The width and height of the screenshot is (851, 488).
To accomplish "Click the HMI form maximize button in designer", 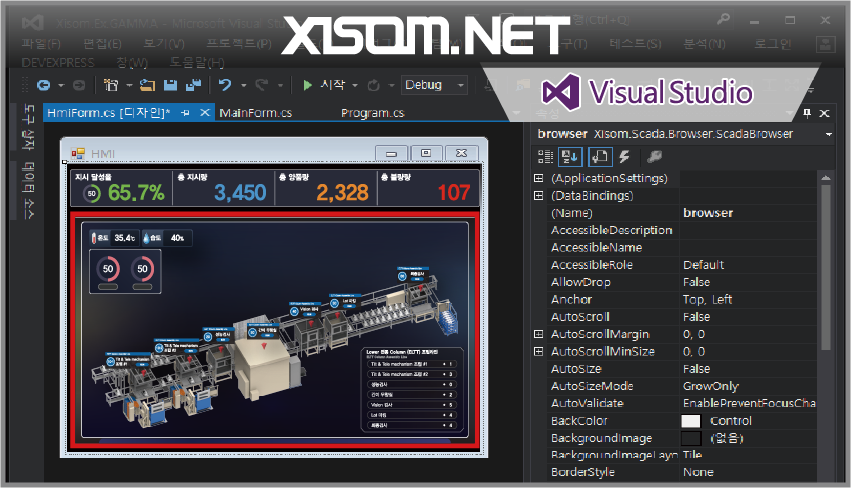I will (x=426, y=153).
